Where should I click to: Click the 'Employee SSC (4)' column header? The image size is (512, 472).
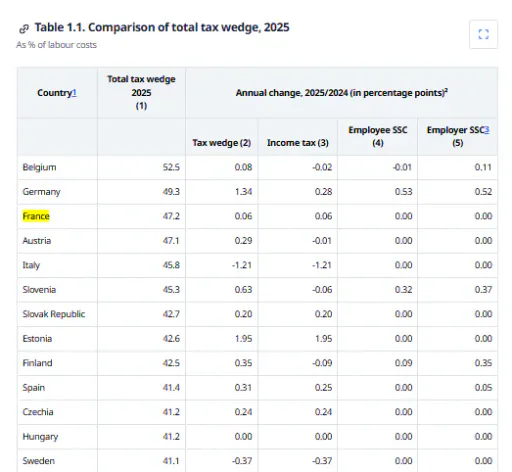tap(378, 136)
